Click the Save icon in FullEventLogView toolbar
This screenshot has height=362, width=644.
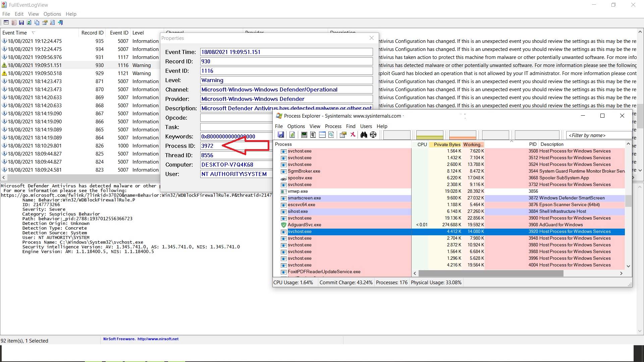tap(21, 22)
